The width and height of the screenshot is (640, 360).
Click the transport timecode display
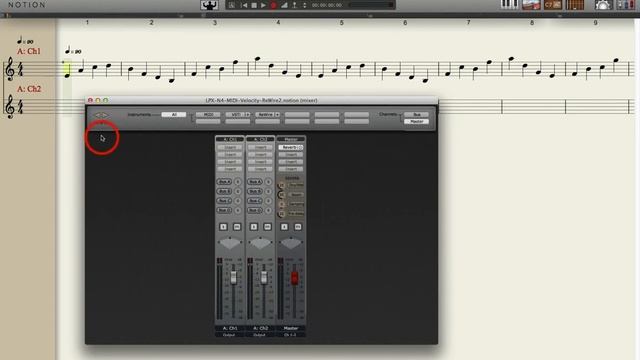click(x=327, y=5)
